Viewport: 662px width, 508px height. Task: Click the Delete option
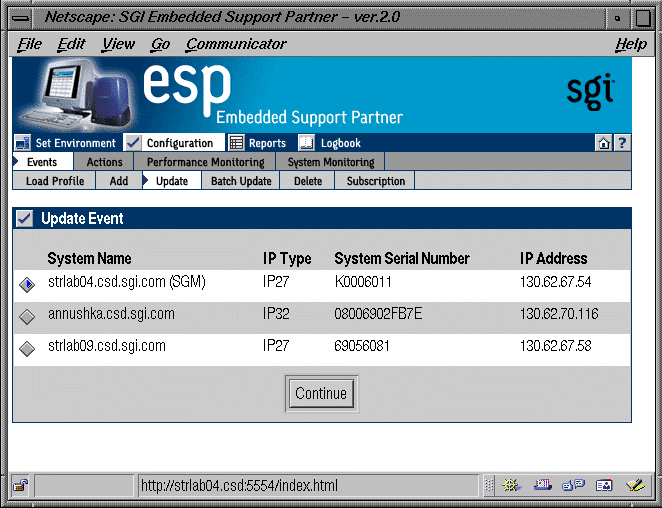coord(308,181)
